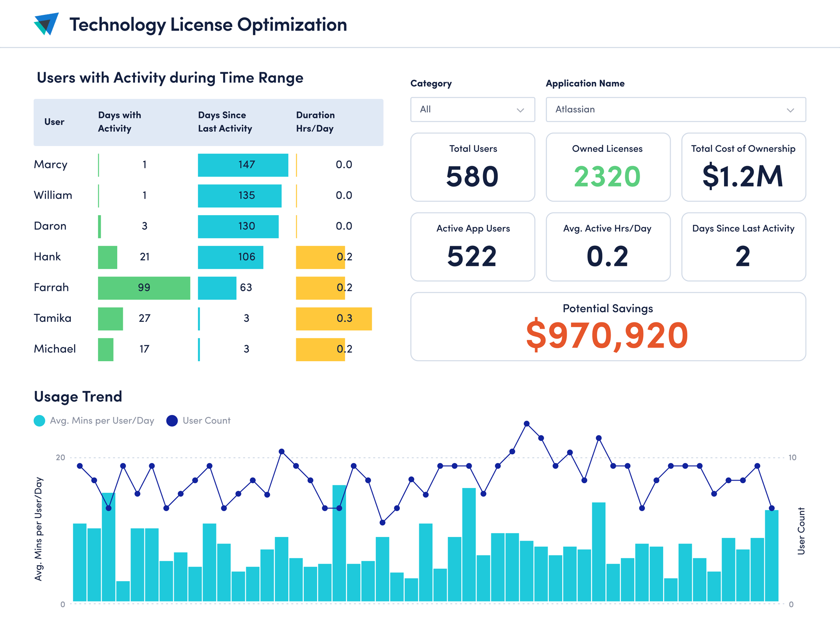Expand the Application Name dropdown showing Atlassian
The height and width of the screenshot is (638, 840).
pyautogui.click(x=675, y=109)
